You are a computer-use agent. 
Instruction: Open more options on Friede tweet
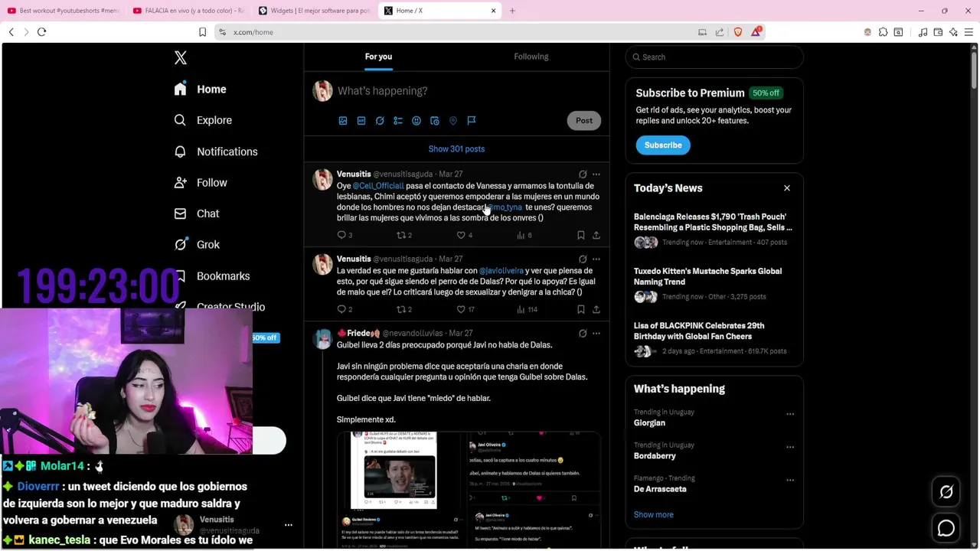tap(596, 334)
